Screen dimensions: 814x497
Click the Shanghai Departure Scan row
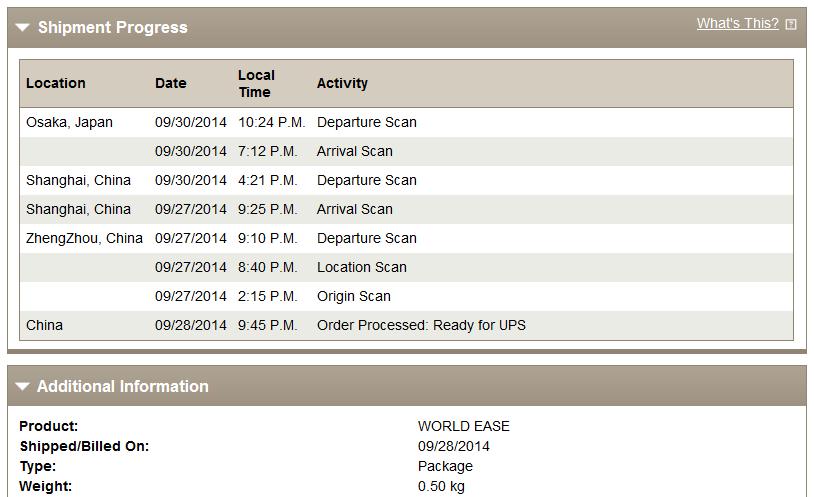tap(406, 180)
